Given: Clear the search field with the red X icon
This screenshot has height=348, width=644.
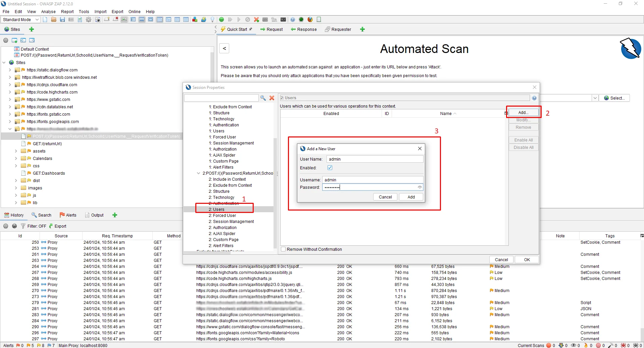Looking at the screenshot, I should click(x=272, y=98).
